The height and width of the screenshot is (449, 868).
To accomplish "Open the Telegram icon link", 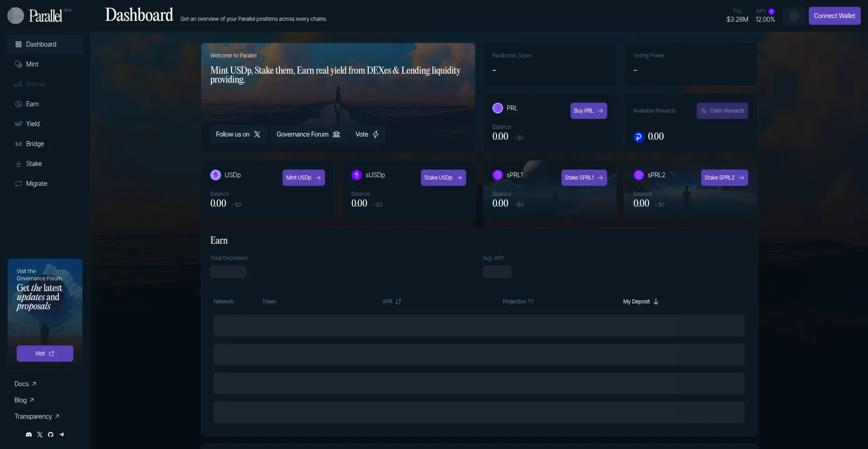I will point(61,435).
